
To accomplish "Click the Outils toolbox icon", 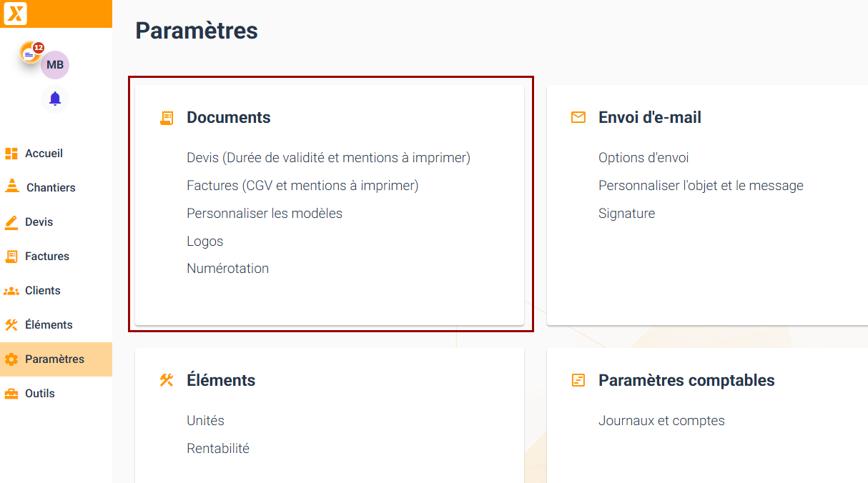I will tap(11, 394).
